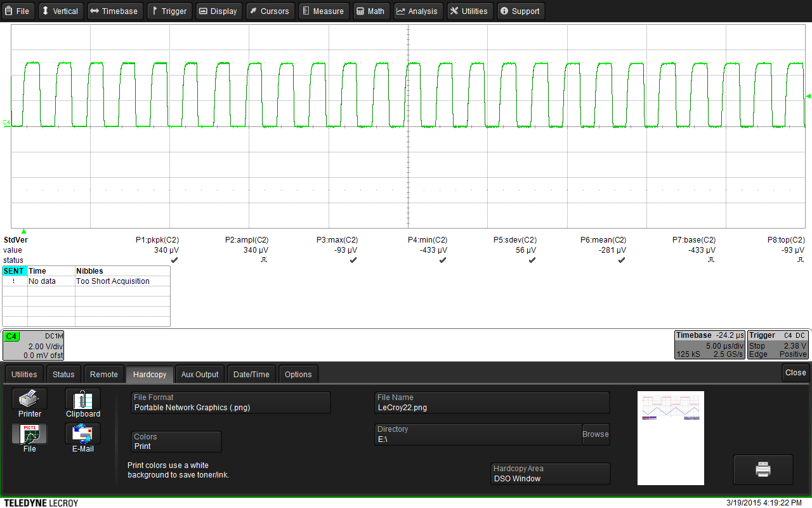Screen dimensions: 812x508
Task: Open the C4 channel descriptor box
Action: pyautogui.click(x=34, y=345)
